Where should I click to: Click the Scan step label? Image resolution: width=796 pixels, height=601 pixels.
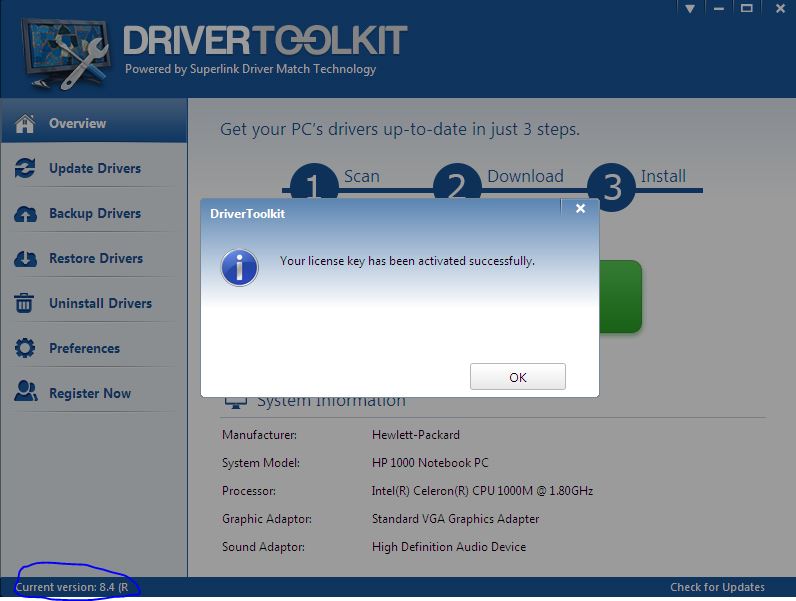pyautogui.click(x=362, y=176)
